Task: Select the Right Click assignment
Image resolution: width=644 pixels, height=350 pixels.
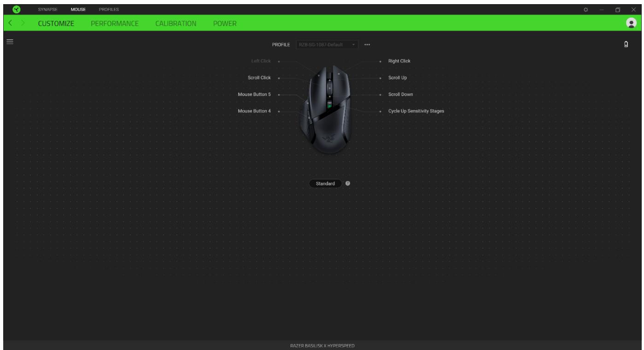Action: click(x=399, y=61)
